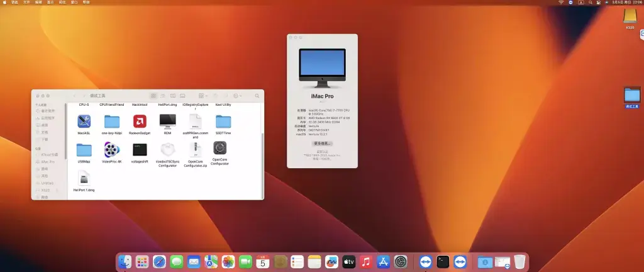Select the X320 drive on desktop

point(630,17)
